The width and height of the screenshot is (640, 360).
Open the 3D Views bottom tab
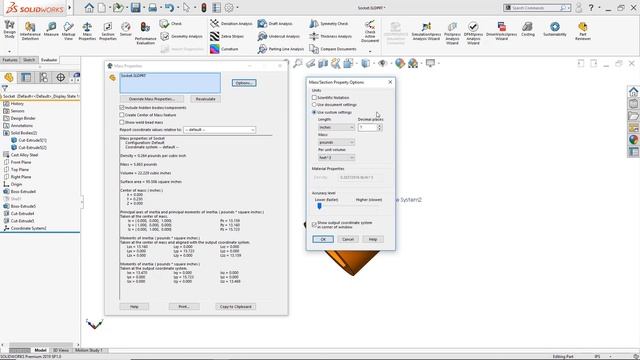61,350
